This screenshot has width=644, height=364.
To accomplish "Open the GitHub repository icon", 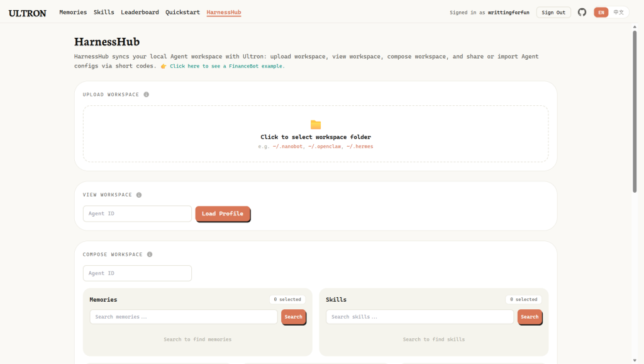I will pyautogui.click(x=582, y=13).
